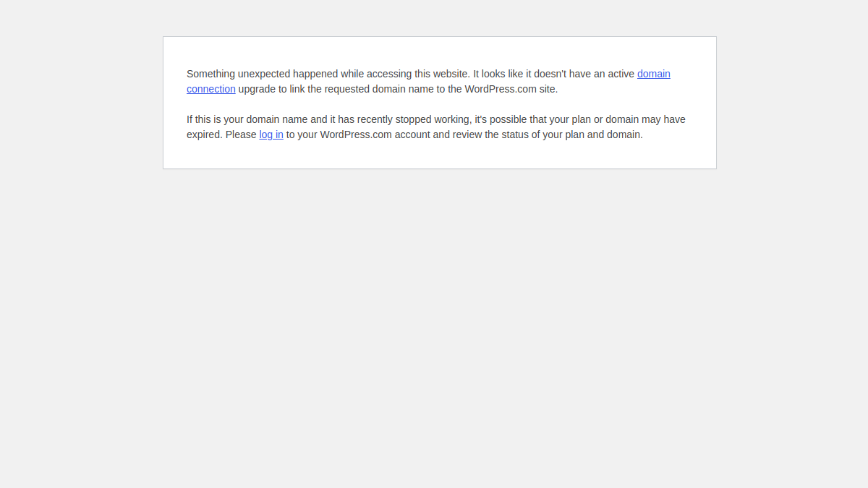Click the text "accessing this website"

click(x=418, y=74)
